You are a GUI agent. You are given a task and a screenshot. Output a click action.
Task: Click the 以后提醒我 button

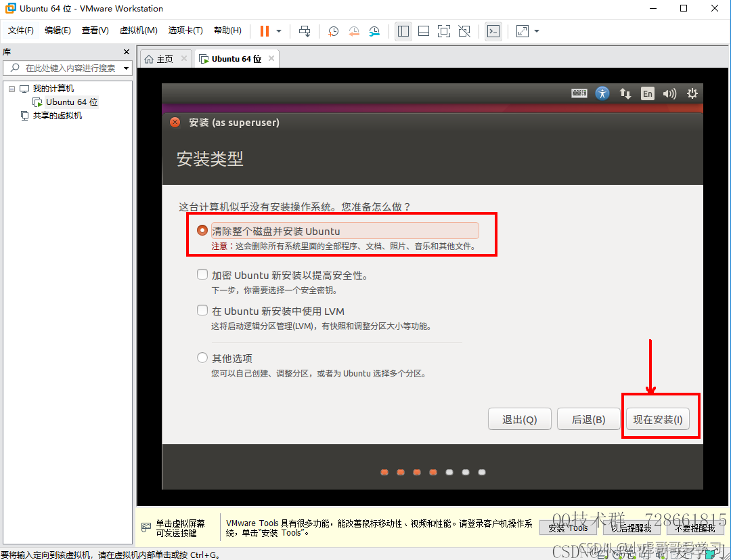632,527
